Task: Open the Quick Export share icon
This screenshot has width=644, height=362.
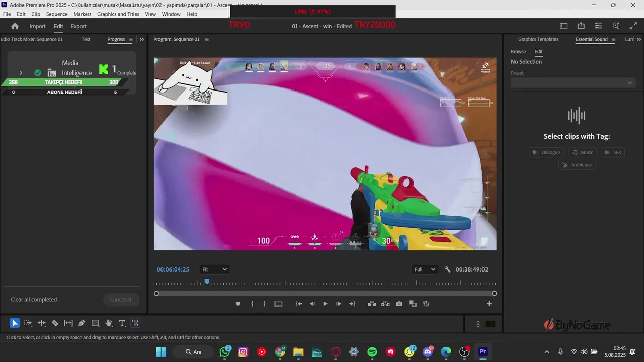Action: (x=581, y=26)
